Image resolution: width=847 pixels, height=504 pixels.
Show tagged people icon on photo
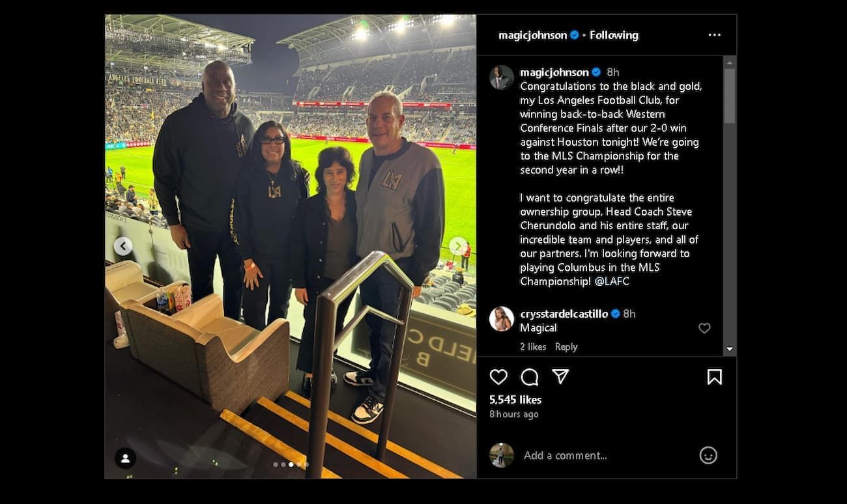(x=125, y=458)
